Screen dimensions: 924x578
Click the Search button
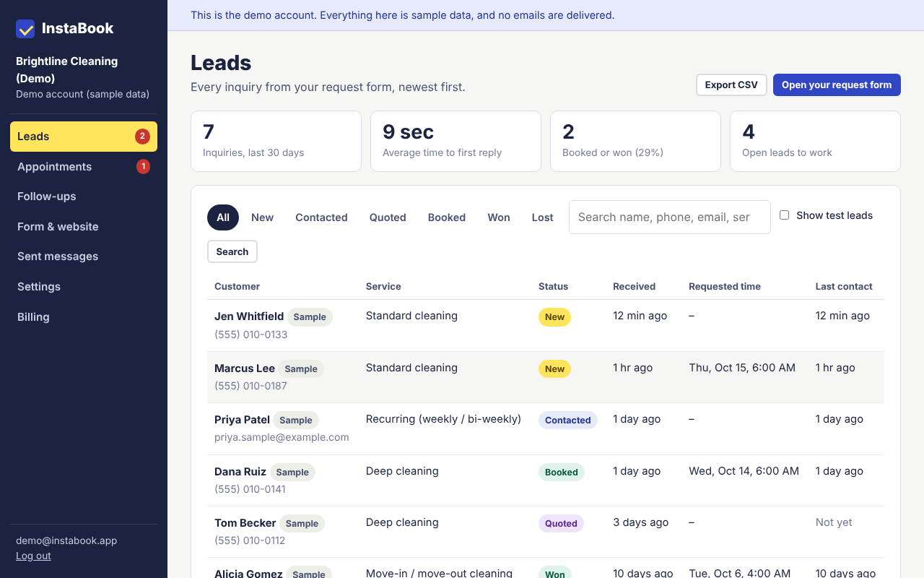pyautogui.click(x=232, y=251)
